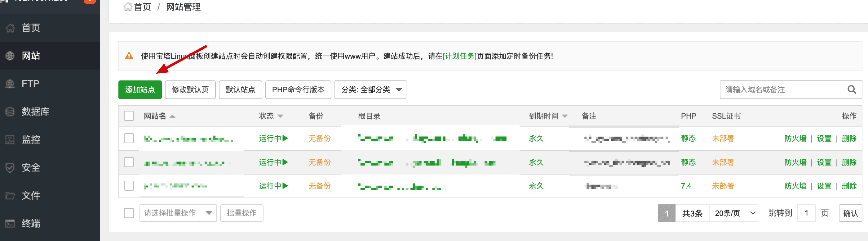Check the first site row checkbox
Image resolution: width=868 pixels, height=241 pixels.
[x=129, y=139]
